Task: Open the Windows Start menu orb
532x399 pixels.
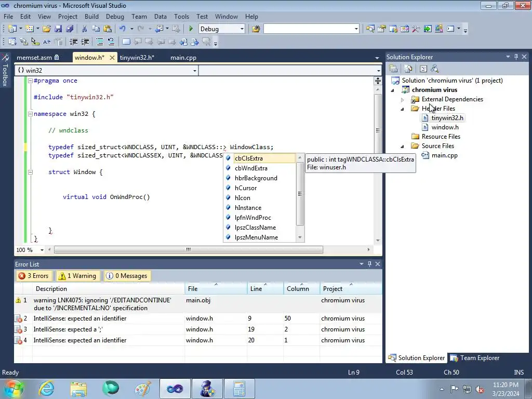Action: tap(14, 389)
